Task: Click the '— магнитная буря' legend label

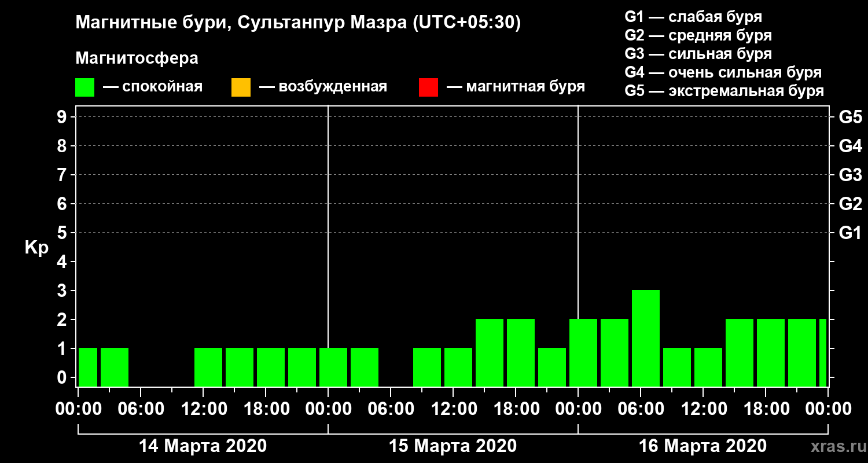Action: click(516, 87)
